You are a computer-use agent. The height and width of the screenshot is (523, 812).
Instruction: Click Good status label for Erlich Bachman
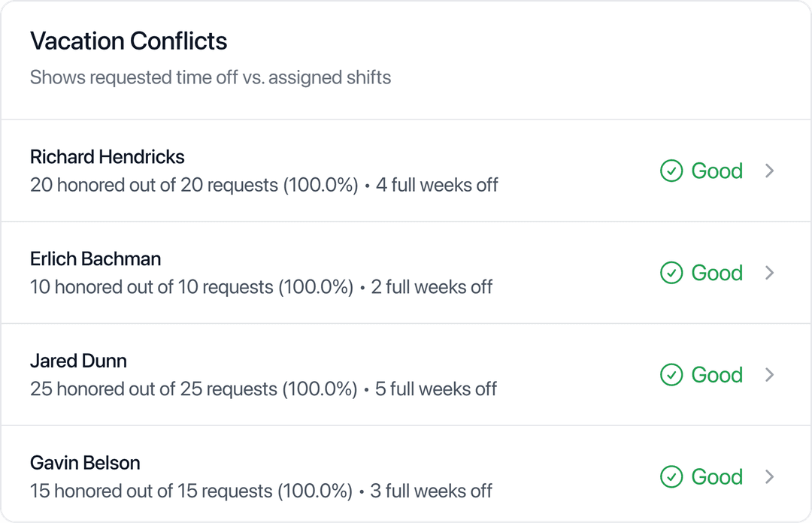point(717,273)
